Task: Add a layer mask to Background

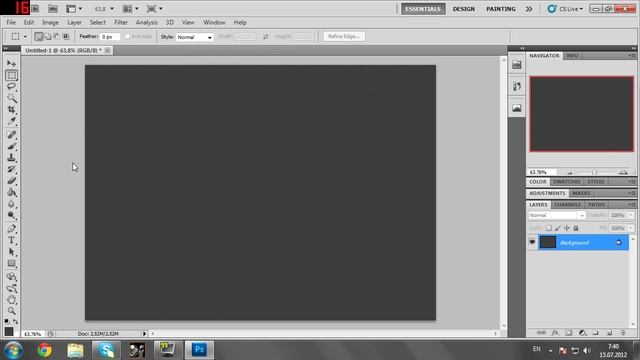Action: tap(569, 333)
